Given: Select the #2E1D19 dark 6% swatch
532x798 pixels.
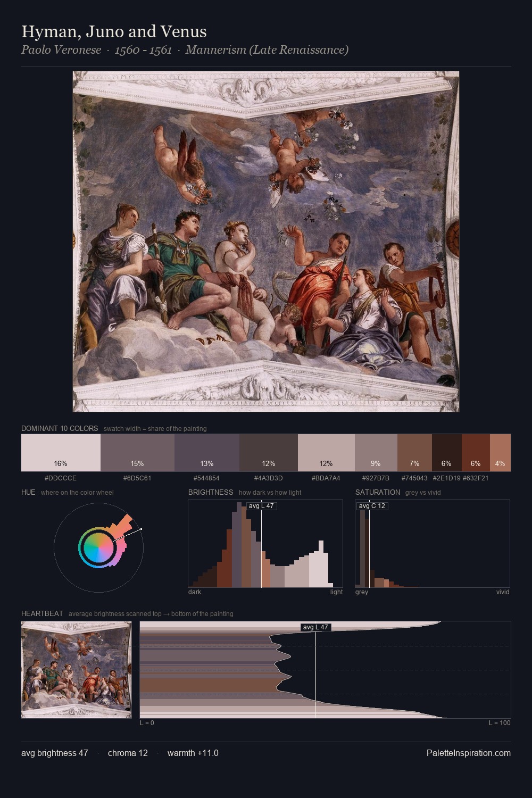Looking at the screenshot, I should pos(447,453).
